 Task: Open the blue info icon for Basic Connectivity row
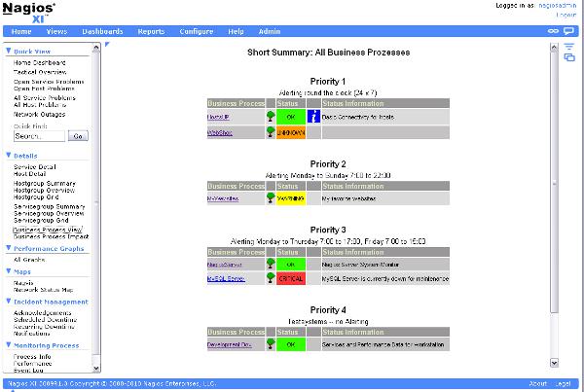pos(313,117)
